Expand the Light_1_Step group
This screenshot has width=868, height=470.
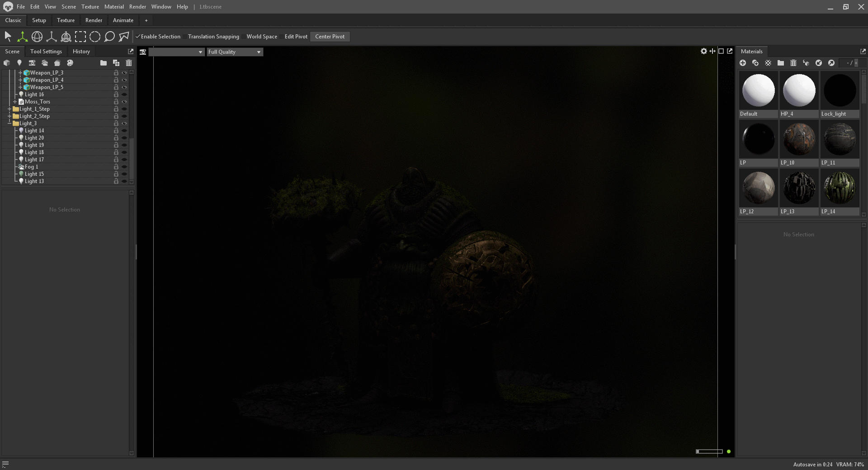pos(10,109)
